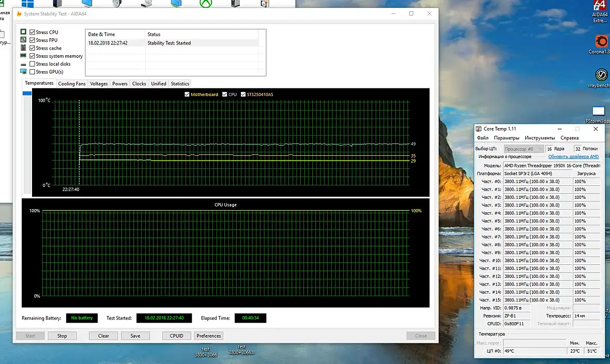This screenshot has height=364, width=610.
Task: Click the Test Started timestamp display
Action: [164, 318]
